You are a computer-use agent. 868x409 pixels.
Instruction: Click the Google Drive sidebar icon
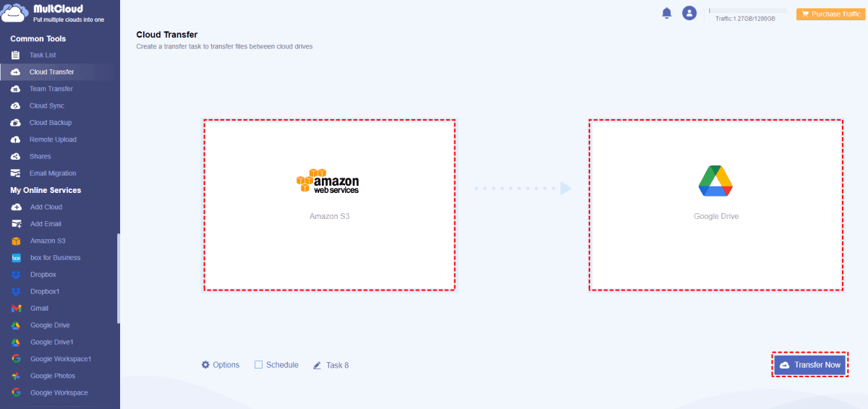click(16, 325)
